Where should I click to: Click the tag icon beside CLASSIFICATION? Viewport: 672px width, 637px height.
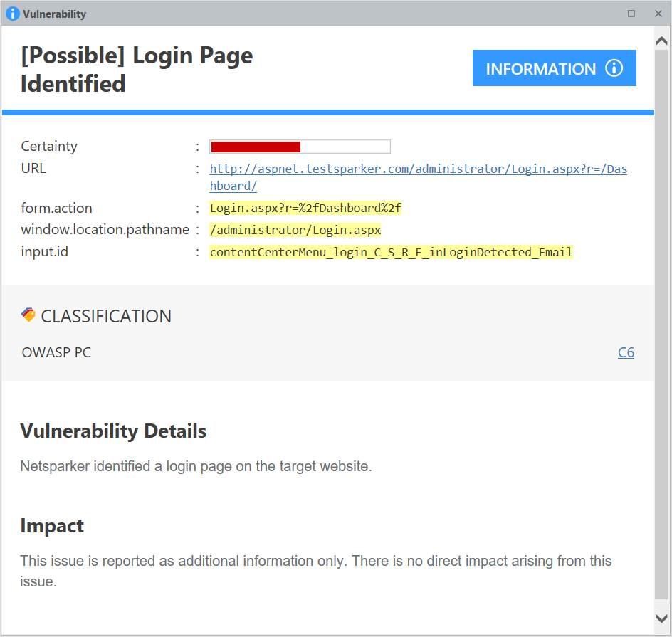(28, 315)
